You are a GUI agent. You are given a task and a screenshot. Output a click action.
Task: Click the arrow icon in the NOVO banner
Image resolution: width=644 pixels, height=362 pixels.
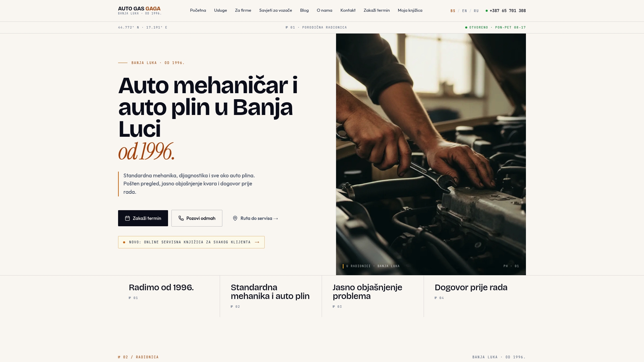pyautogui.click(x=257, y=242)
